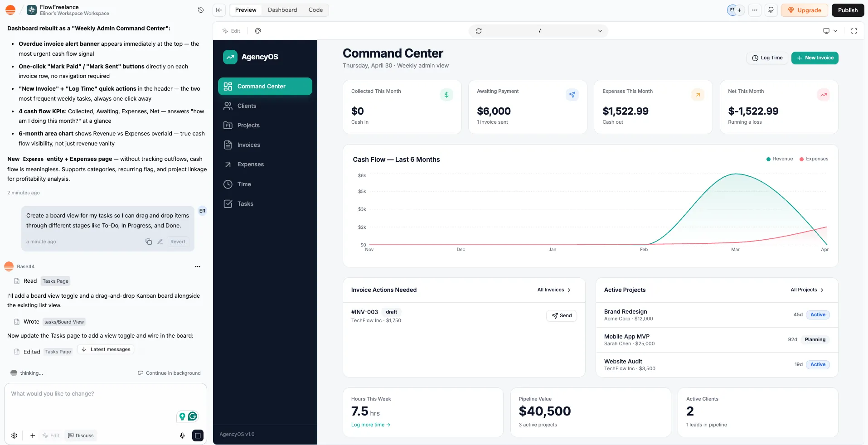The image size is (868, 445).
Task: Switch to the Code tab
Action: pyautogui.click(x=315, y=10)
